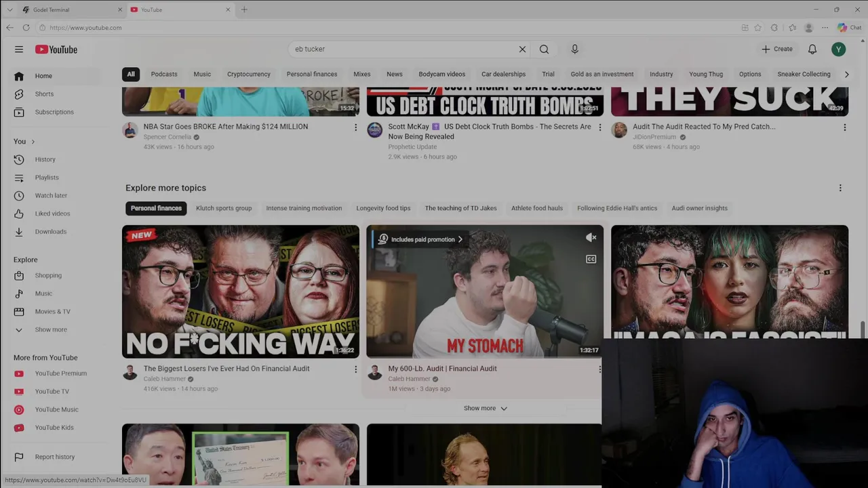The width and height of the screenshot is (868, 488).
Task: Reload the page in browser toolbar
Action: pos(26,28)
